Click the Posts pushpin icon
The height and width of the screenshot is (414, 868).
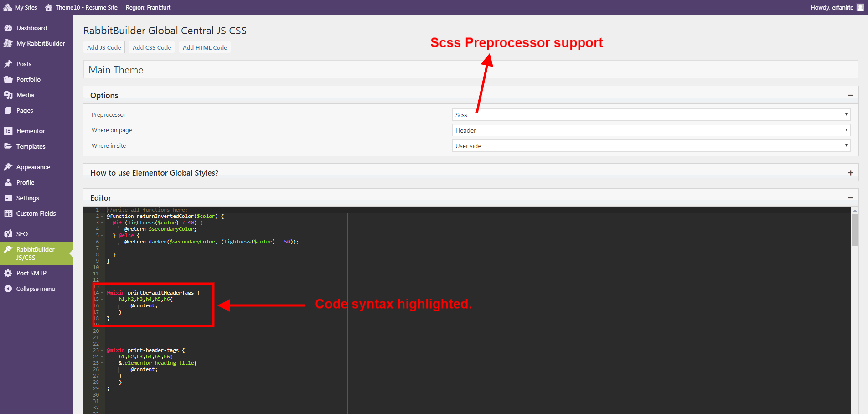[8, 64]
